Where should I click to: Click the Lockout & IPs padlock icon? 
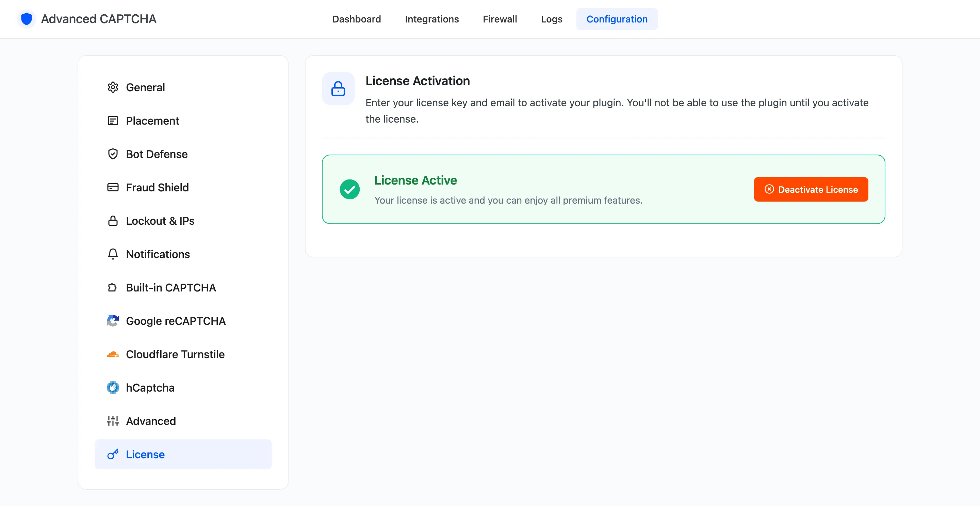click(113, 221)
